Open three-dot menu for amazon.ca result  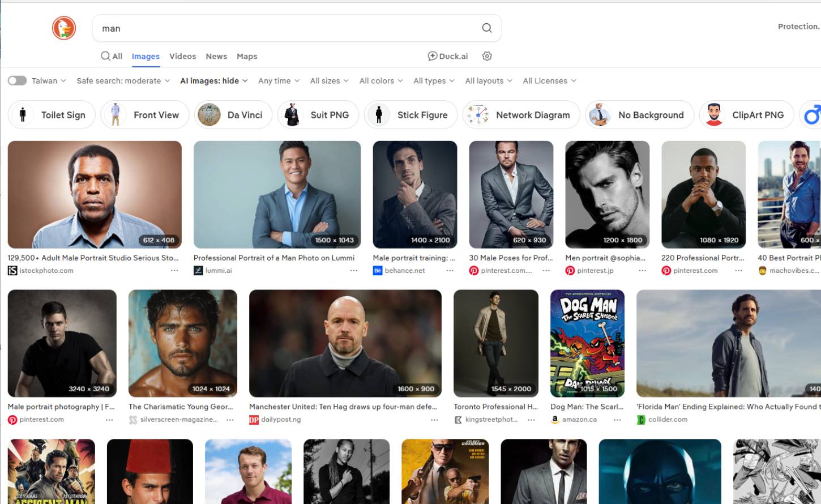(x=617, y=420)
